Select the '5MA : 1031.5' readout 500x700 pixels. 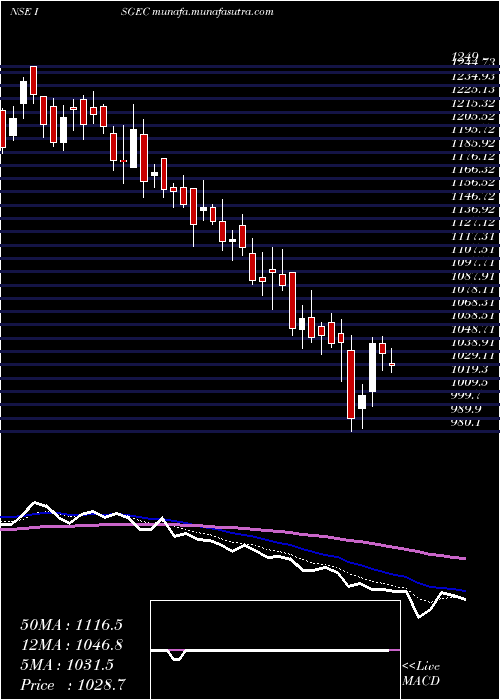tap(67, 665)
